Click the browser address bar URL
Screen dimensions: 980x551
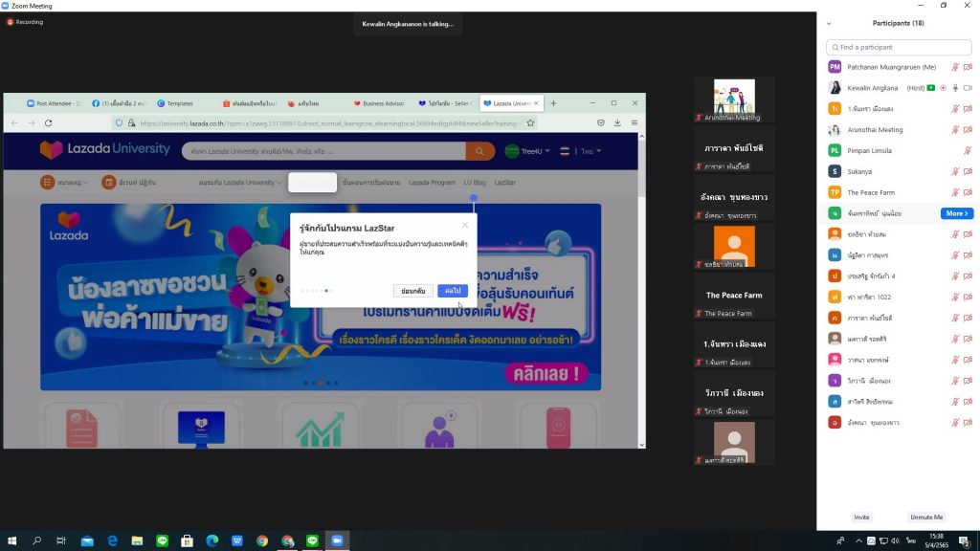[330, 123]
